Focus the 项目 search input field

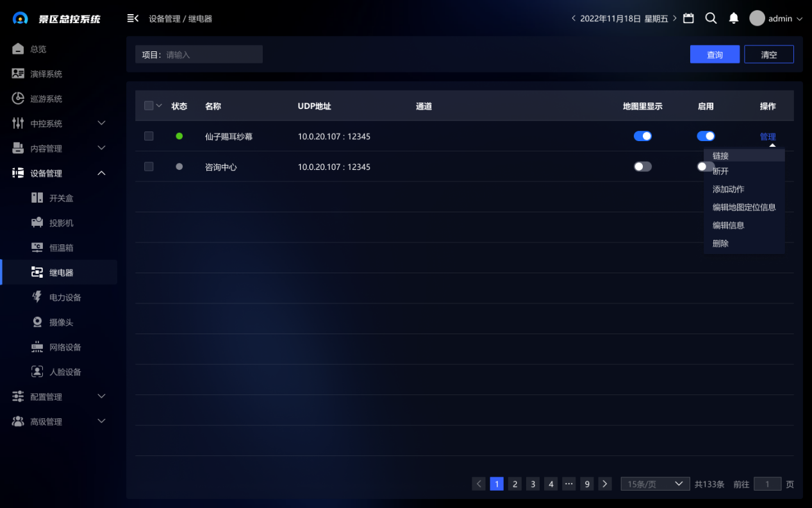pos(211,55)
